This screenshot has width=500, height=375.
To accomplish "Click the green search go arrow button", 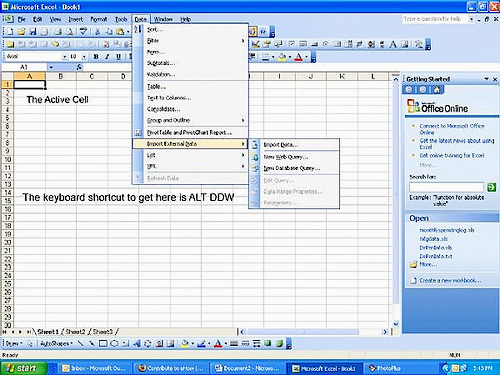I will coord(492,187).
